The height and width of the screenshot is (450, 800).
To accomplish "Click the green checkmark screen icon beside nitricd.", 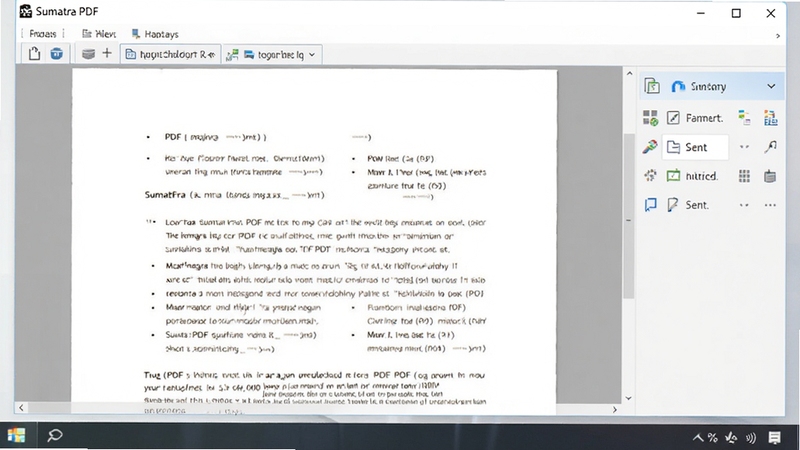I will (673, 176).
